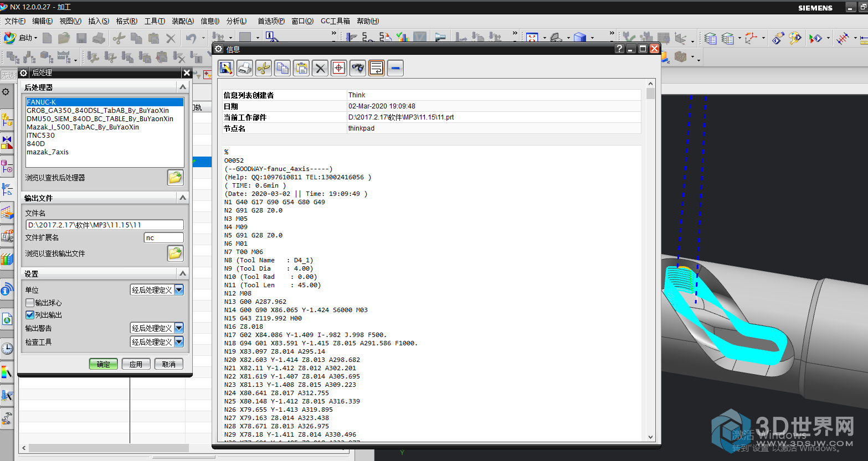Expand the undo history dropdown arrow
The image size is (868, 461).
click(203, 38)
